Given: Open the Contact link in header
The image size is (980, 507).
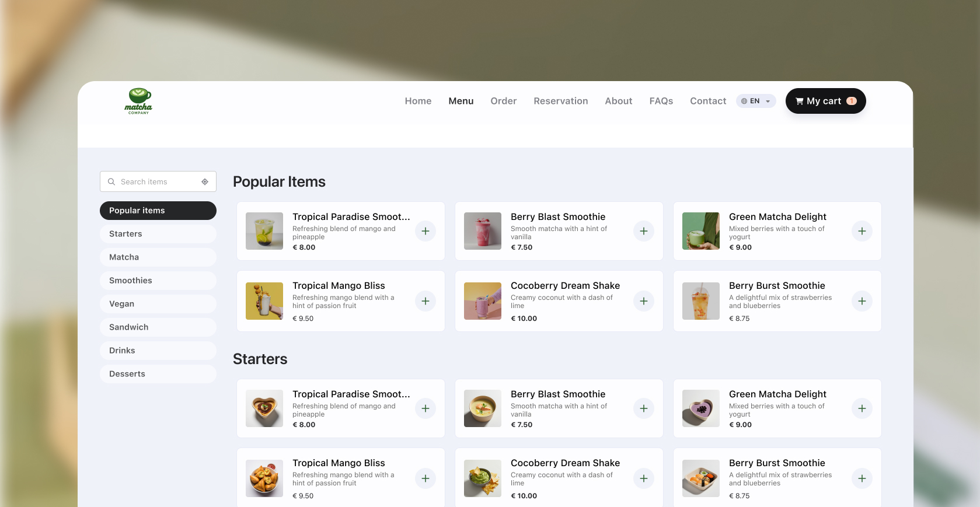Looking at the screenshot, I should point(708,101).
